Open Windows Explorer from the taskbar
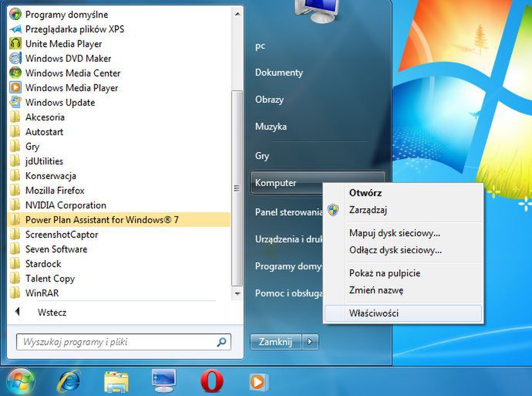532x396 pixels. 116,381
